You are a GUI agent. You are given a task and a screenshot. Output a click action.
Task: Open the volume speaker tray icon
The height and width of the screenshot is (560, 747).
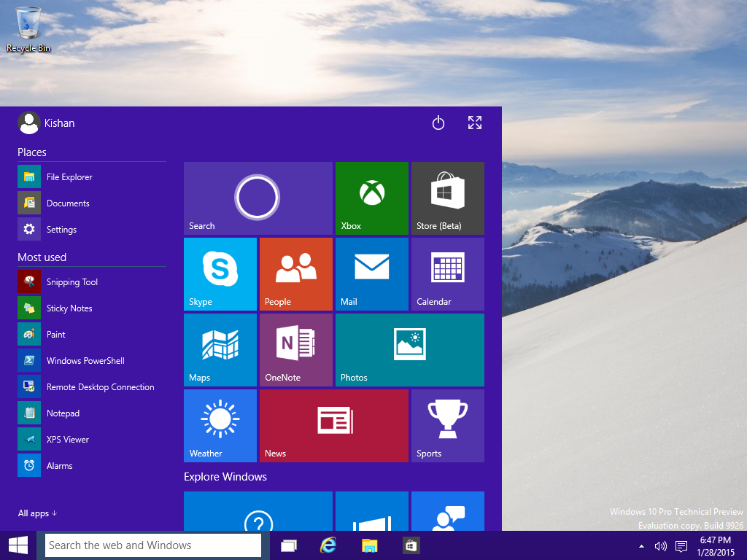tap(660, 546)
